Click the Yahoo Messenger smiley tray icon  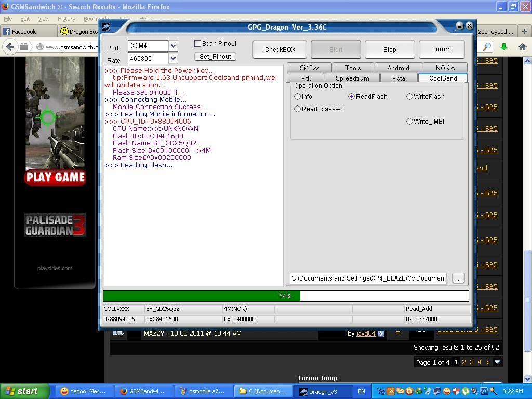click(446, 391)
